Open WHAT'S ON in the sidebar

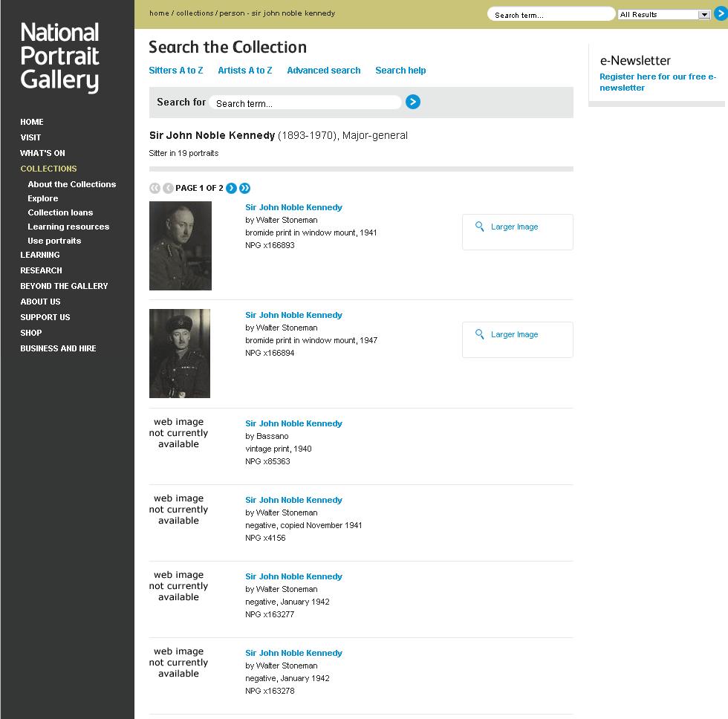42,153
